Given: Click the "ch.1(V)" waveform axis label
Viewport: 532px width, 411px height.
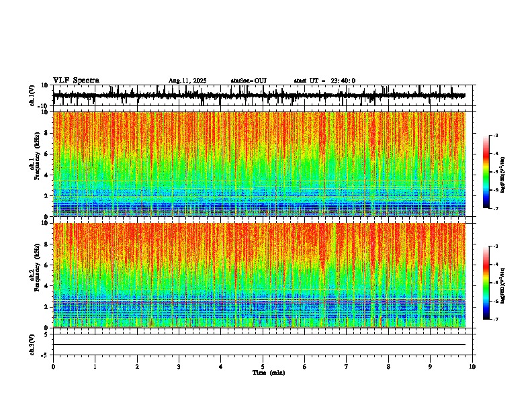Looking at the screenshot, I should (x=32, y=95).
